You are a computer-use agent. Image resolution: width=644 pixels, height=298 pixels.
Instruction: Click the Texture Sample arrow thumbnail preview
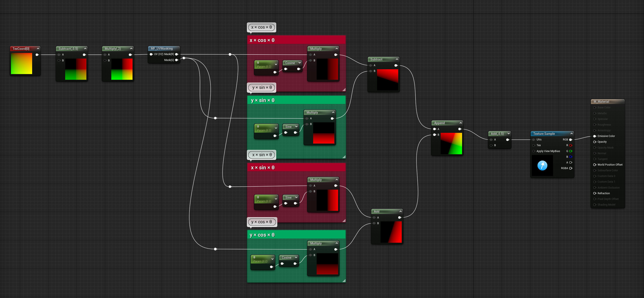(x=542, y=165)
